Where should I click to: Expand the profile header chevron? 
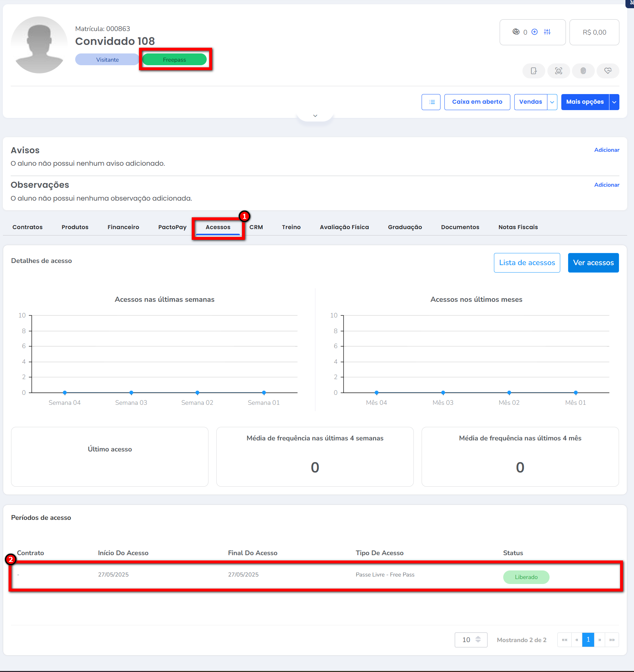pos(315,116)
